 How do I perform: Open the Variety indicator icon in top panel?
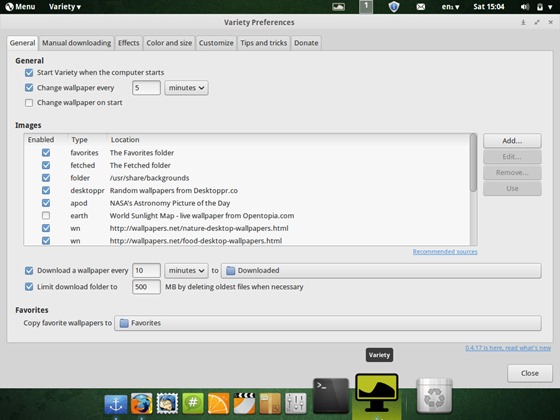click(x=338, y=7)
